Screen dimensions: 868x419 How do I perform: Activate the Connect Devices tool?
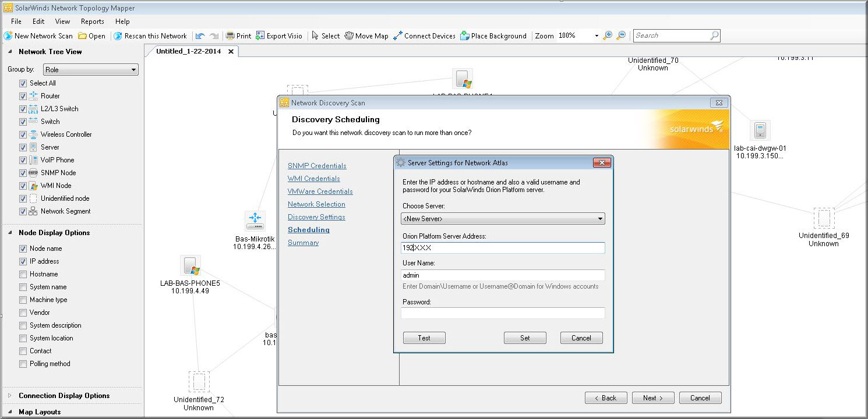(424, 35)
